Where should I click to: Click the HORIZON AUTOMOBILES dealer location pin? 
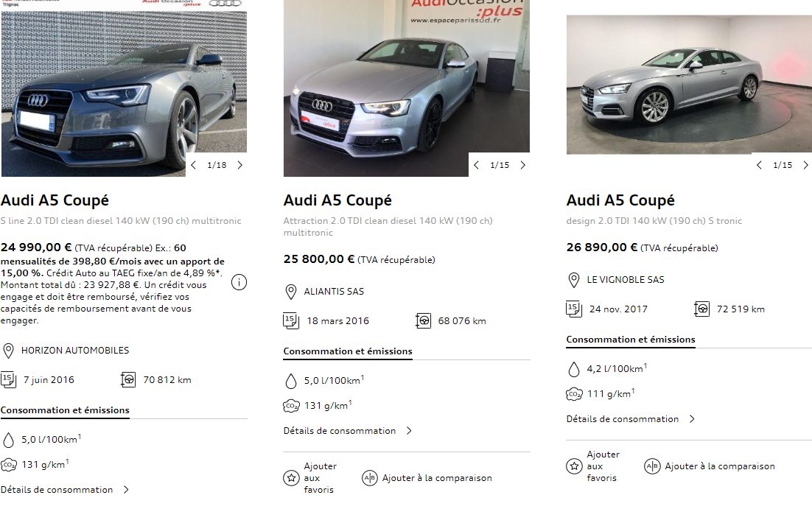tap(9, 351)
